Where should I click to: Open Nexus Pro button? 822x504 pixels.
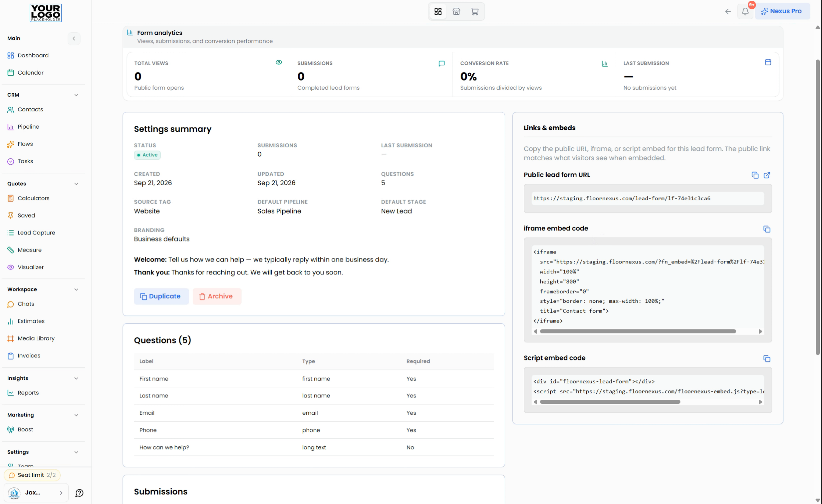pyautogui.click(x=782, y=11)
